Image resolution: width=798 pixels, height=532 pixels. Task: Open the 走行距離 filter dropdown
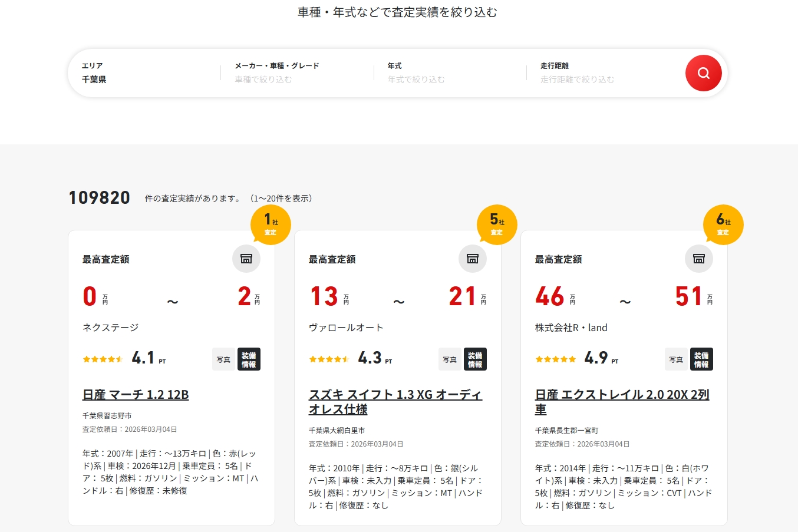coord(604,73)
